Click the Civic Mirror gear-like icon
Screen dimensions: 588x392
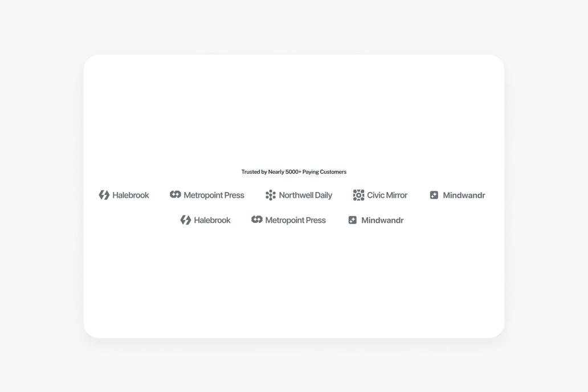[x=358, y=195]
